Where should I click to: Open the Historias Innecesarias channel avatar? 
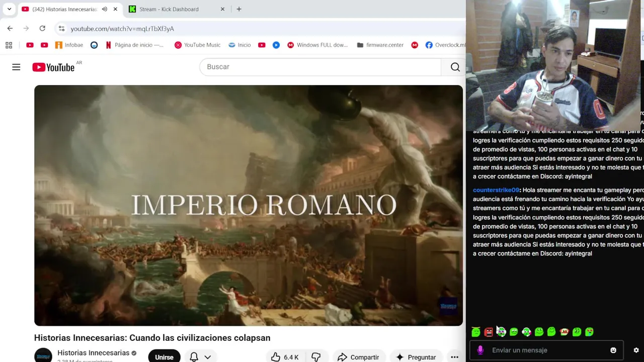43,355
